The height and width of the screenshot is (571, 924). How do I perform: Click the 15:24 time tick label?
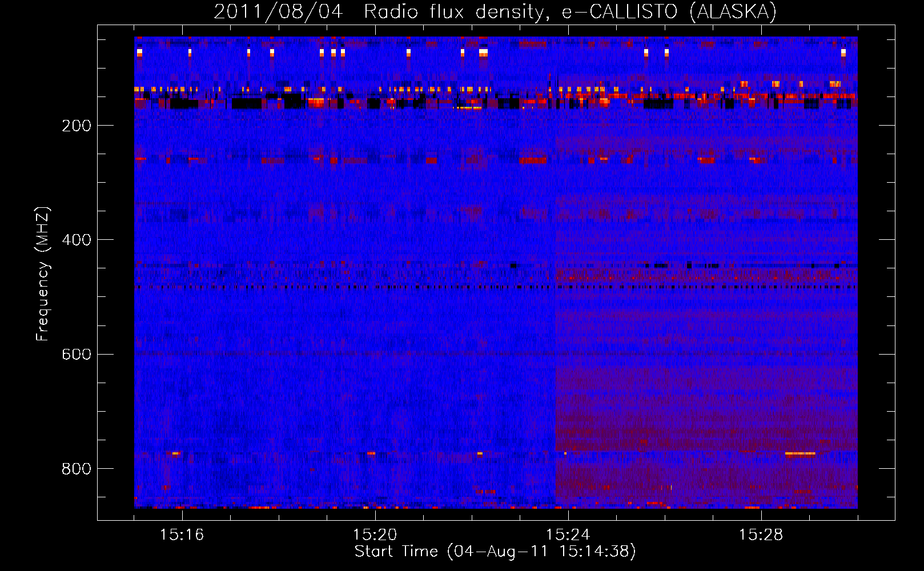coord(568,535)
